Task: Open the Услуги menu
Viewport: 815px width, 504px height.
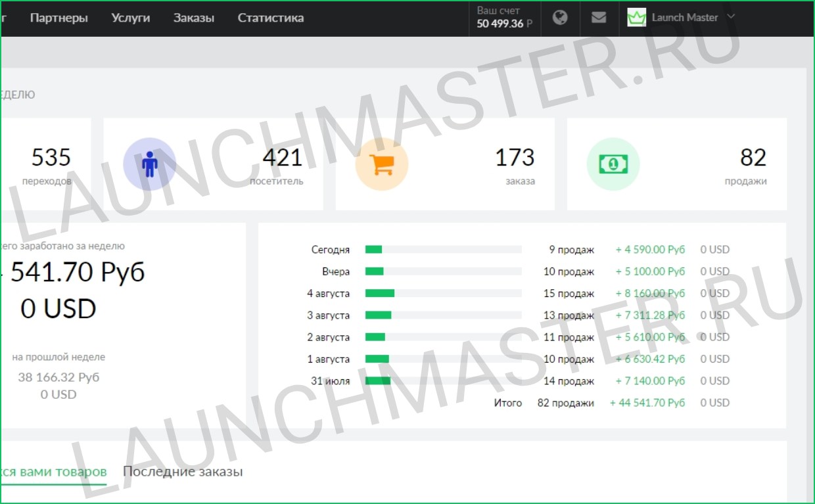Action: [x=131, y=18]
